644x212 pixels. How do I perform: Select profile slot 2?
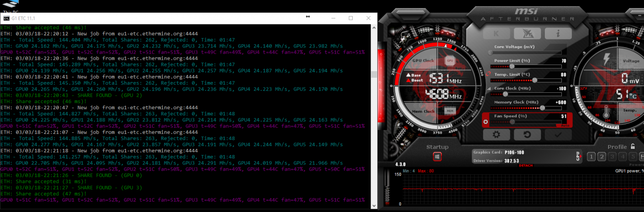[602, 157]
